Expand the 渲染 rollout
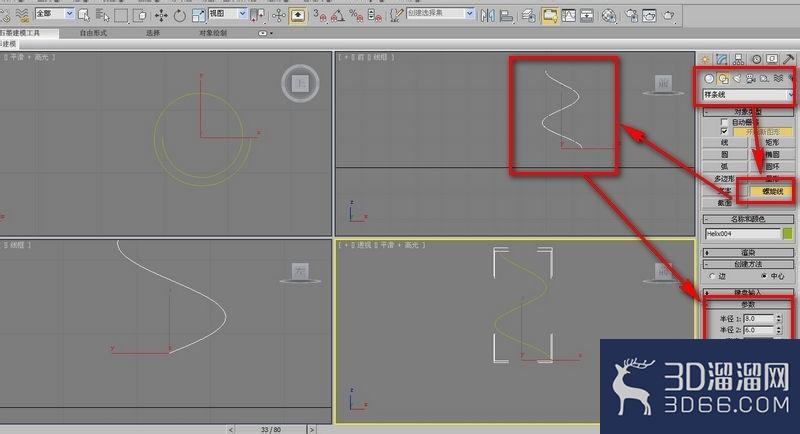The image size is (800, 434). click(x=748, y=252)
